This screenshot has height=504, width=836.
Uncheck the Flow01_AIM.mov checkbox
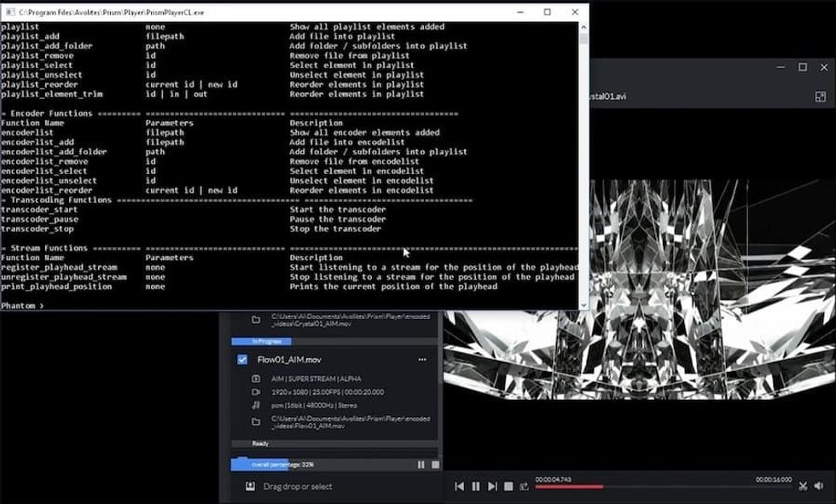[x=242, y=359]
